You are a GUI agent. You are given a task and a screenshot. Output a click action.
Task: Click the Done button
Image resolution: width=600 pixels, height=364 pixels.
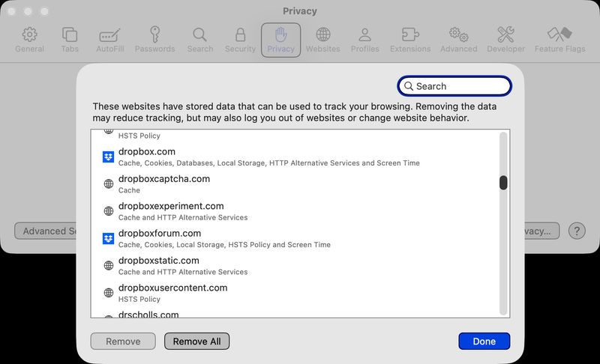(x=484, y=341)
